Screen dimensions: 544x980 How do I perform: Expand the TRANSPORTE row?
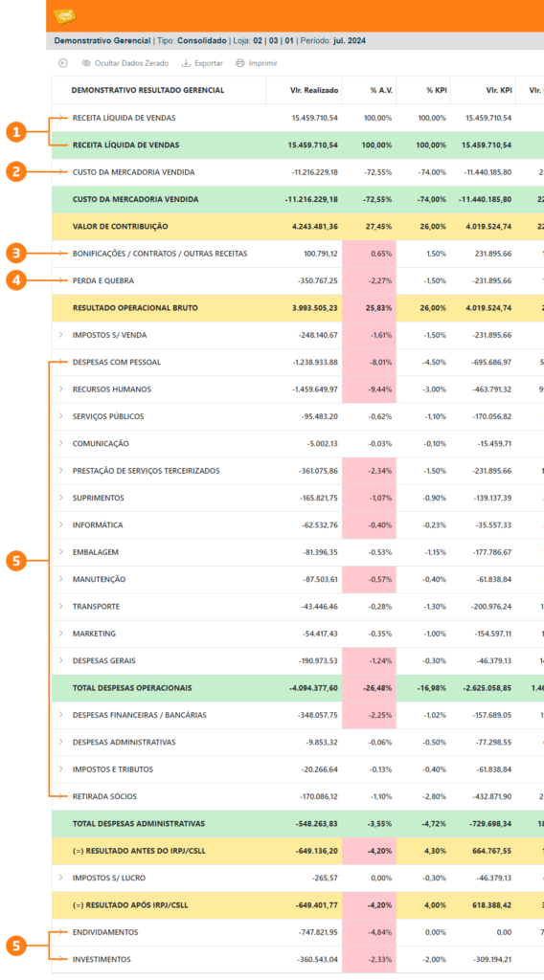(60, 606)
